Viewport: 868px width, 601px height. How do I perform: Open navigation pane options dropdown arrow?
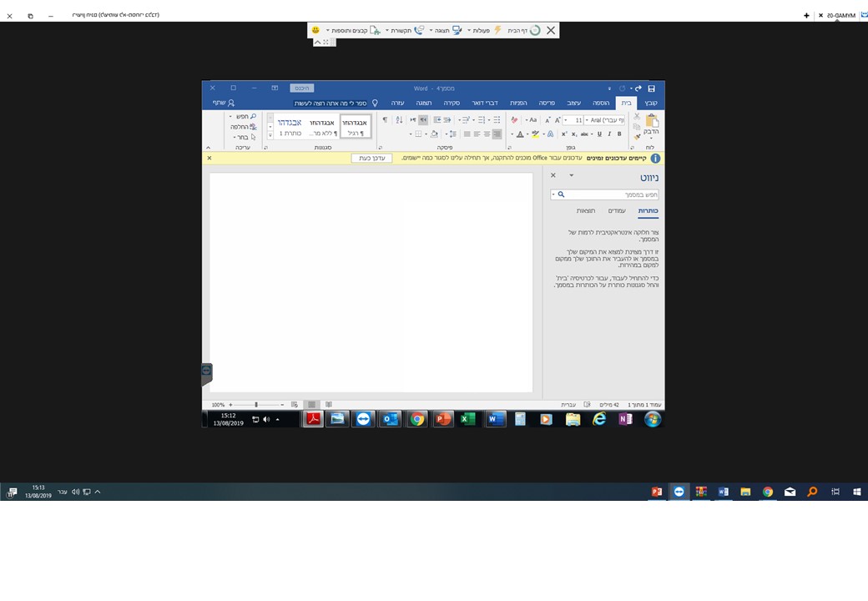(571, 175)
